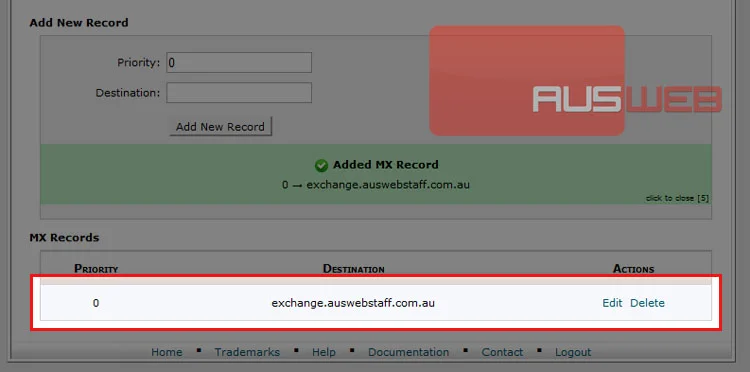Click the Added MX Record message text
Screen dimensions: 750x372
386,165
